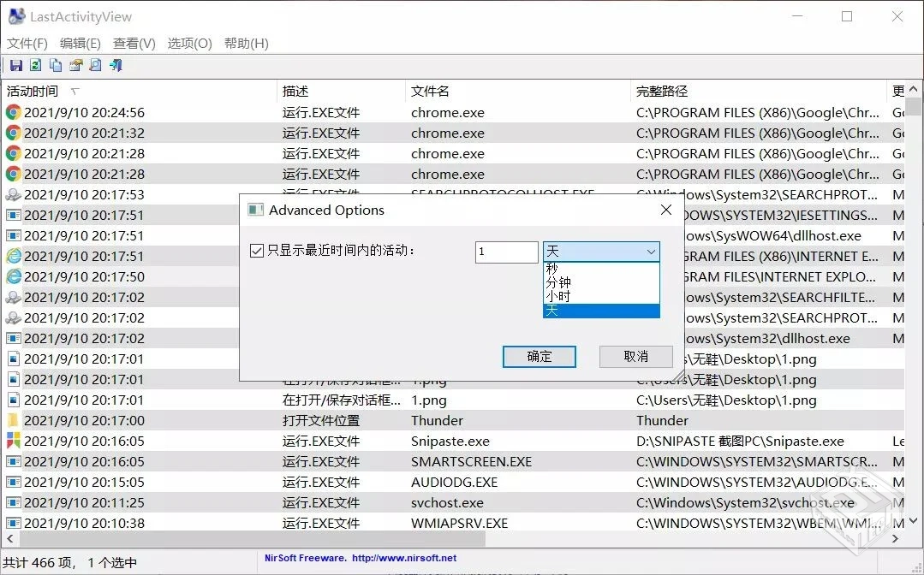Toggle the 只显示最近时间内的活动 checkbox
The image size is (924, 575).
point(256,251)
